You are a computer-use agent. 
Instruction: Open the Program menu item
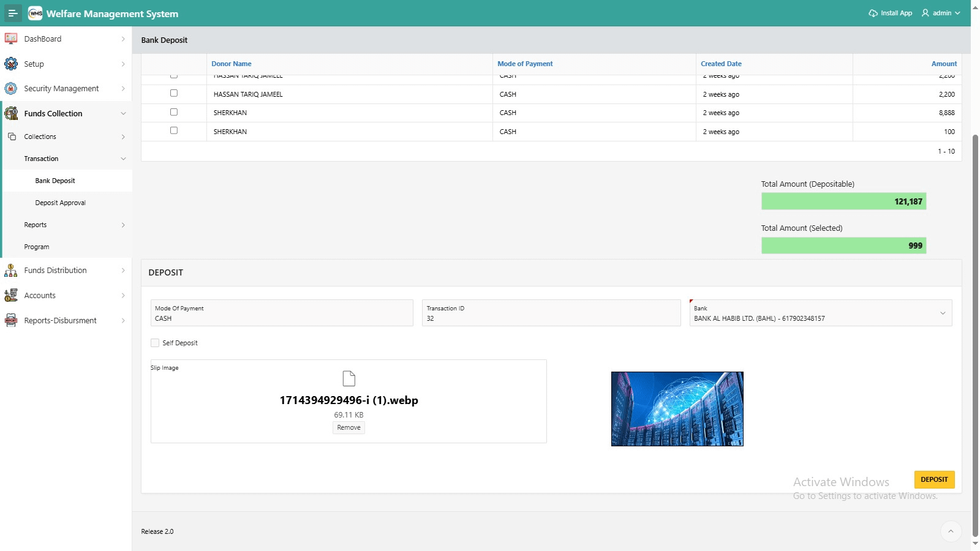(37, 247)
